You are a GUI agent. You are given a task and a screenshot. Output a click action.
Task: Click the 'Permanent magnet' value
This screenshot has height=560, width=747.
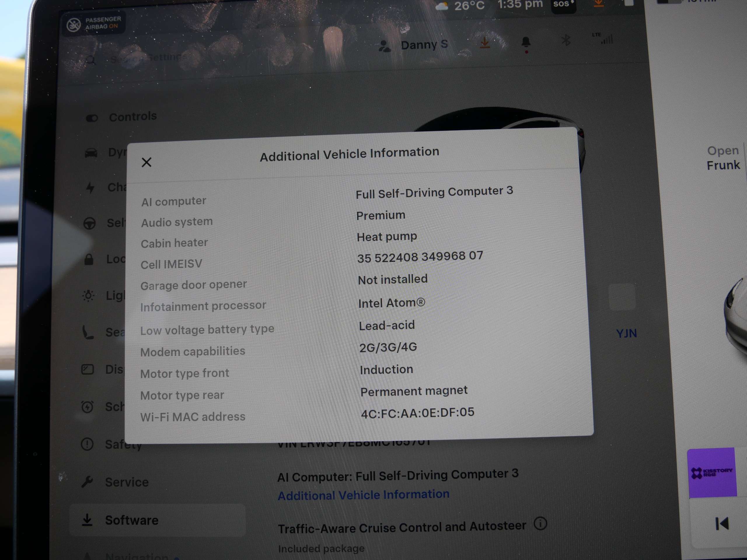[x=414, y=391]
